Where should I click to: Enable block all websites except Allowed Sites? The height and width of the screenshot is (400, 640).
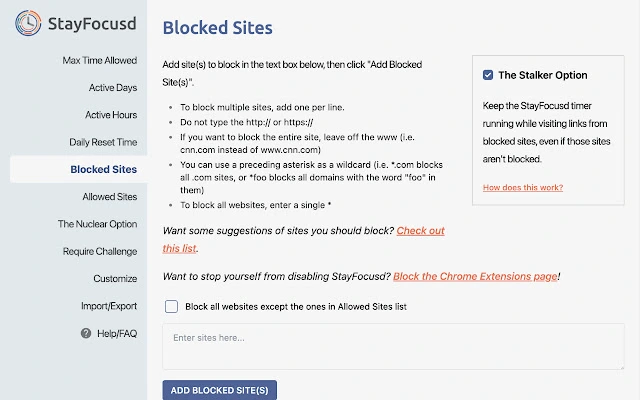(x=171, y=307)
